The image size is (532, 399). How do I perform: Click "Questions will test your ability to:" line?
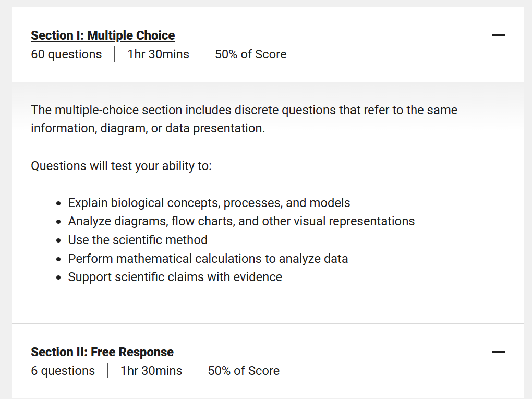point(121,166)
